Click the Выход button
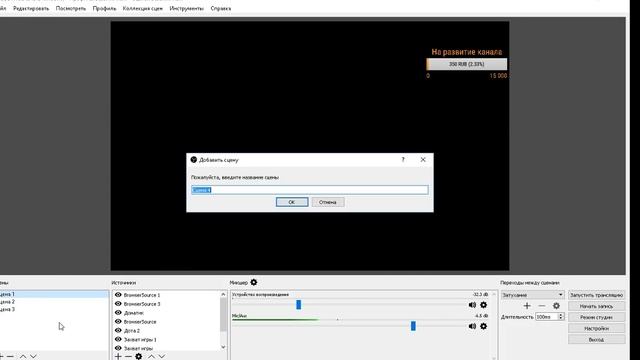This screenshot has height=360, width=640. 596,340
